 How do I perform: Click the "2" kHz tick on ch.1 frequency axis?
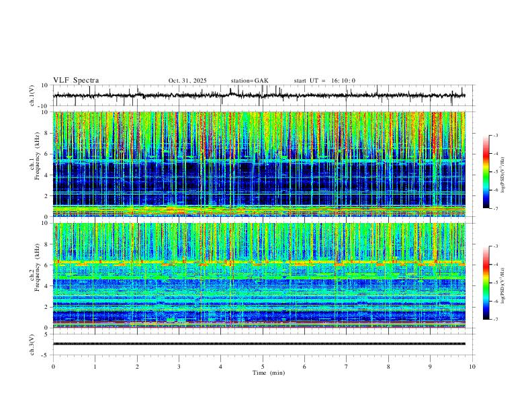tap(48, 195)
